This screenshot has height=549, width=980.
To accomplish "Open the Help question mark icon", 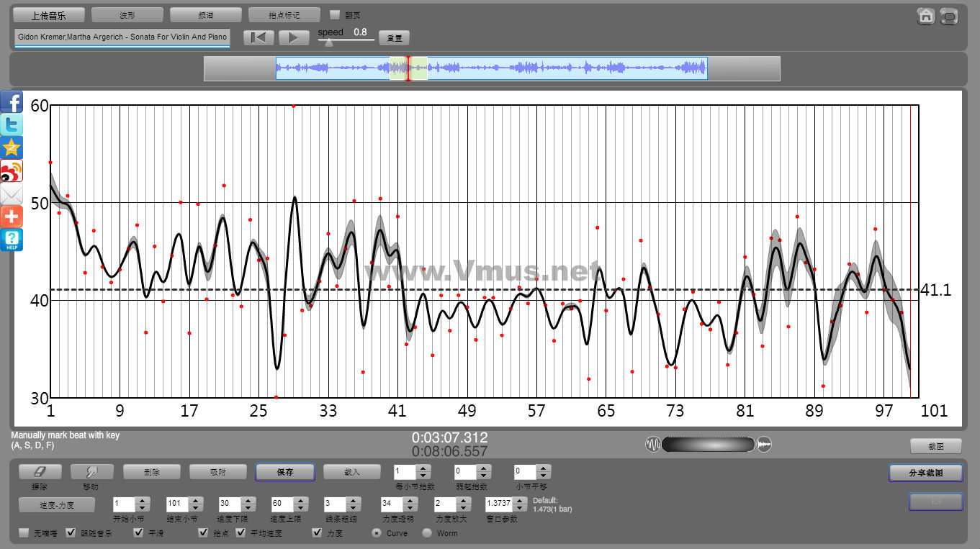I will 12,240.
